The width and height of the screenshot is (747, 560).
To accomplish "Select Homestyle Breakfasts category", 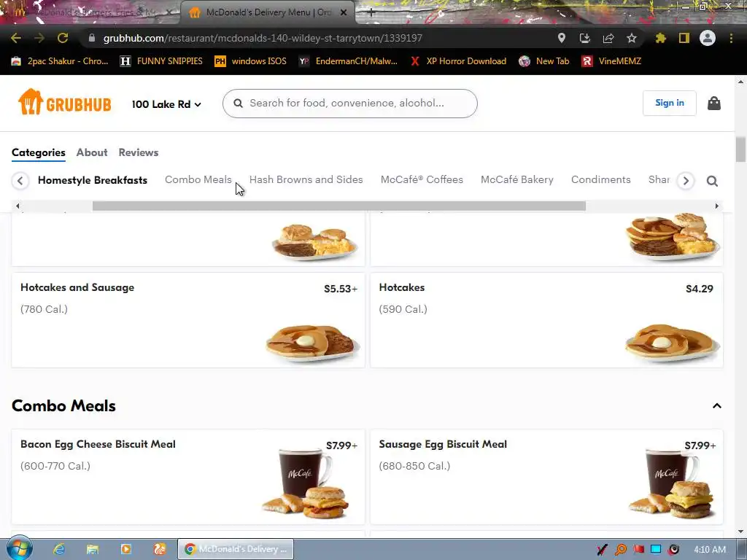I will click(93, 180).
